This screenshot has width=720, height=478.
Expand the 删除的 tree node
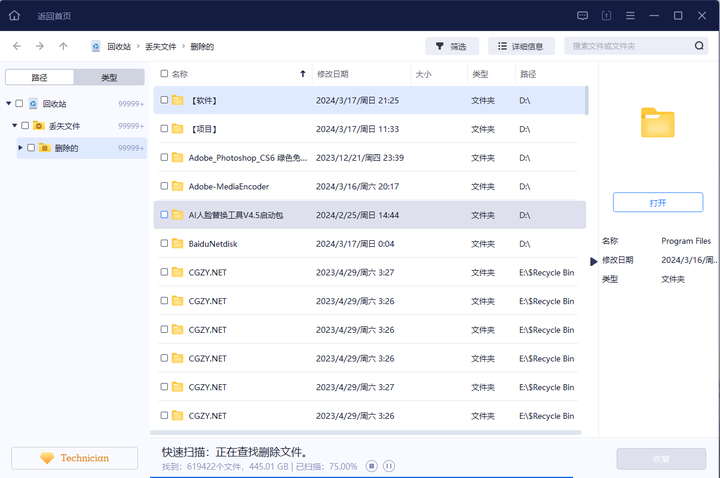click(20, 147)
